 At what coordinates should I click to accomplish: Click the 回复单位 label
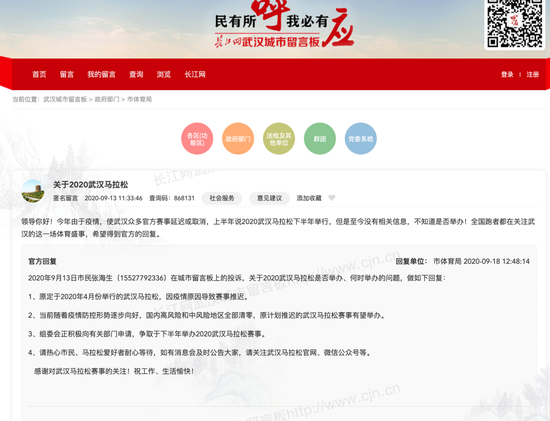tap(411, 261)
